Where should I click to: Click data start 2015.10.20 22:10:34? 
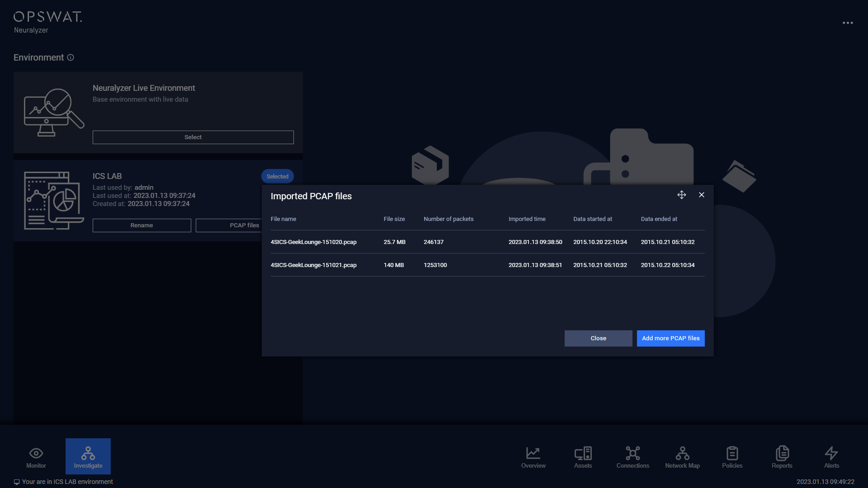pos(600,242)
